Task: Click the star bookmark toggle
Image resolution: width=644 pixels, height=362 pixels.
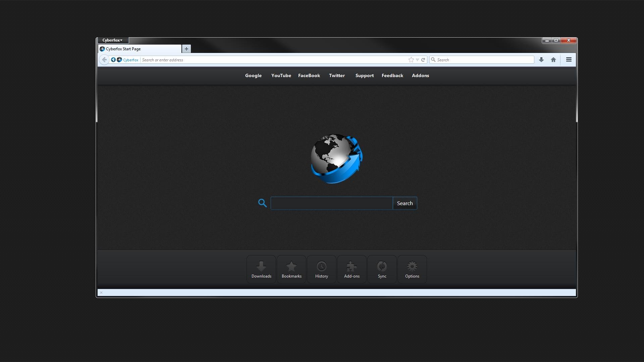Action: 411,60
